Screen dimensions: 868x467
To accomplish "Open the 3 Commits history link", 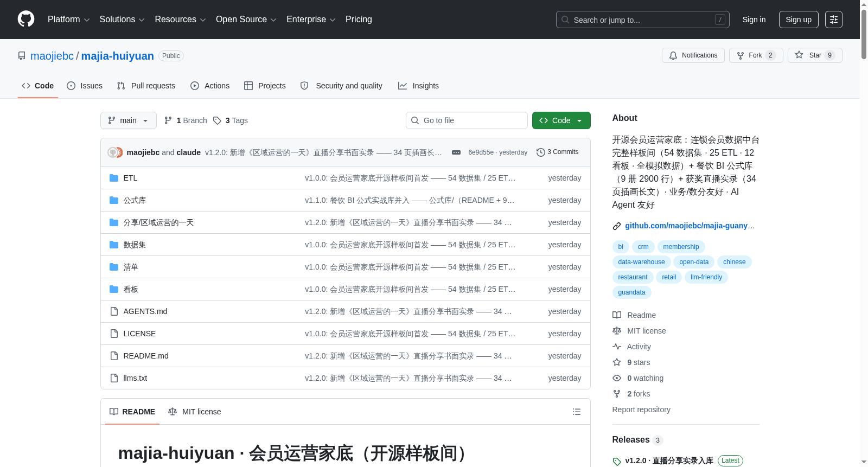I will click(x=557, y=152).
